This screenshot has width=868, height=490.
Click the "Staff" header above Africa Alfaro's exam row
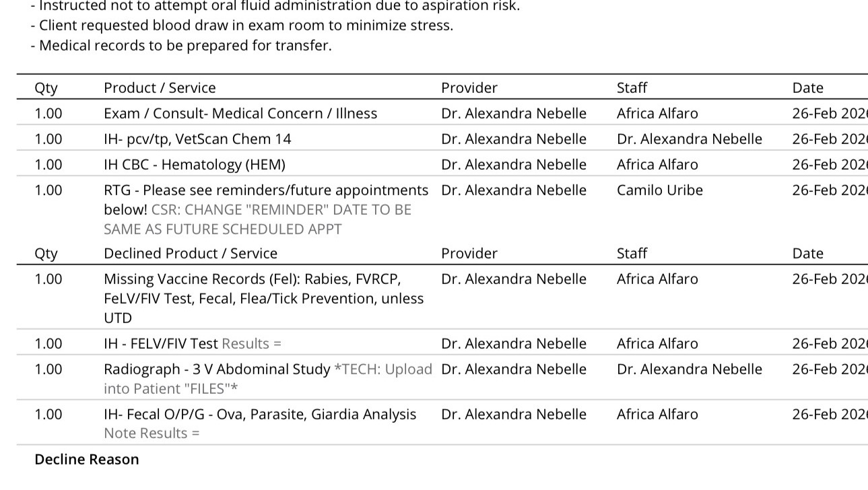(632, 88)
